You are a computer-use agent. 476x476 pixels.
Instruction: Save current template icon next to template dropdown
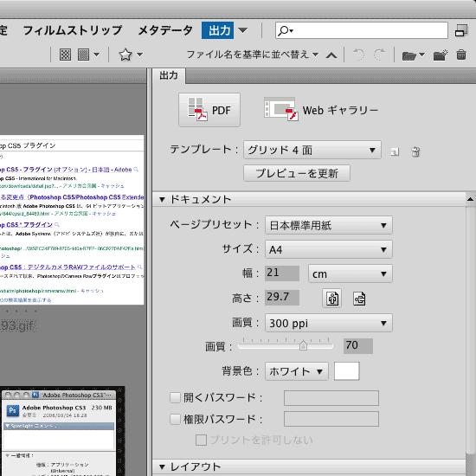395,151
